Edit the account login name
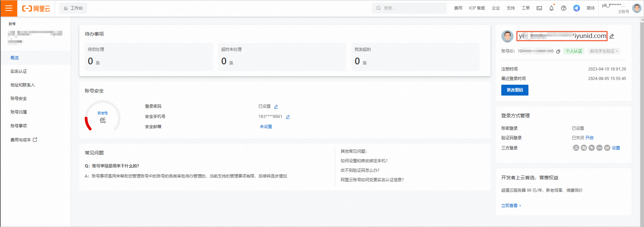The height and width of the screenshot is (227, 644). click(x=612, y=36)
